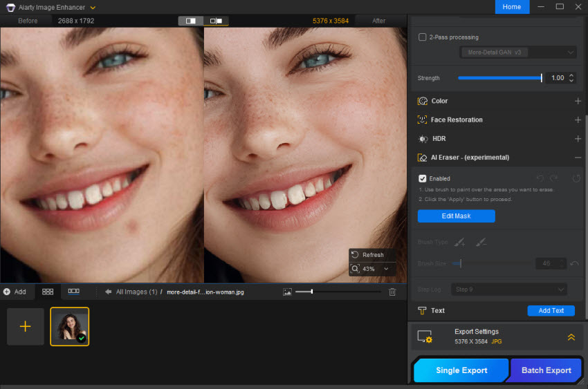
Task: Adjust the Brush Size slider
Action: (x=493, y=263)
